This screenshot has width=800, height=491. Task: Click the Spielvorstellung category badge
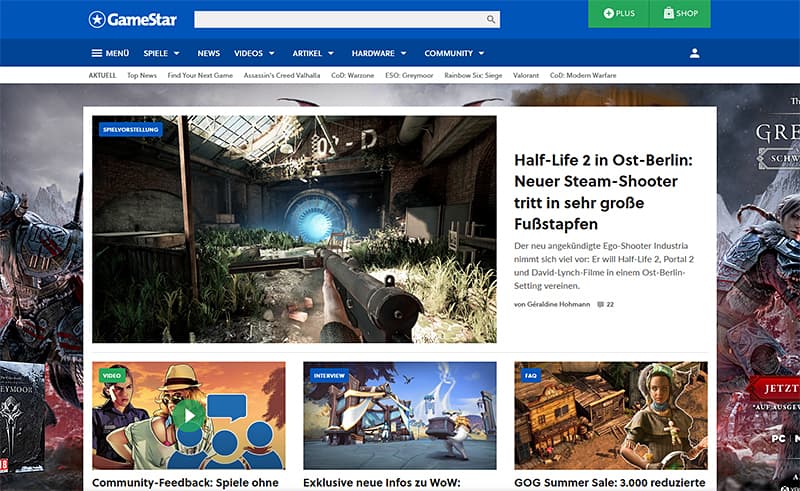point(131,130)
